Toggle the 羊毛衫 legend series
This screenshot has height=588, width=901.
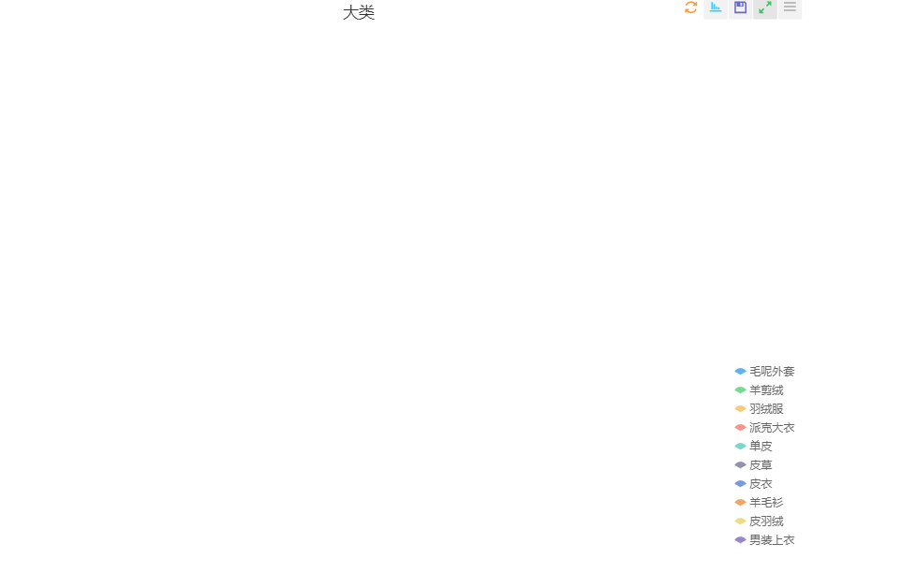click(759, 503)
